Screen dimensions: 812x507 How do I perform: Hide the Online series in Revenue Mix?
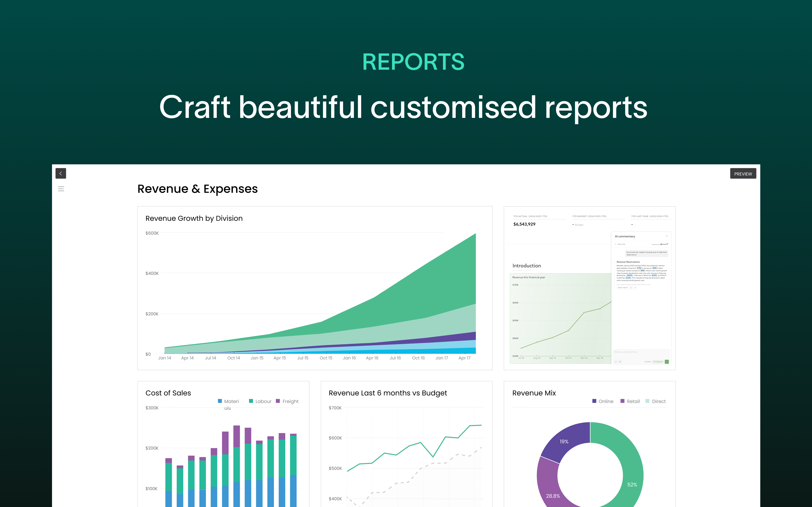pos(603,401)
